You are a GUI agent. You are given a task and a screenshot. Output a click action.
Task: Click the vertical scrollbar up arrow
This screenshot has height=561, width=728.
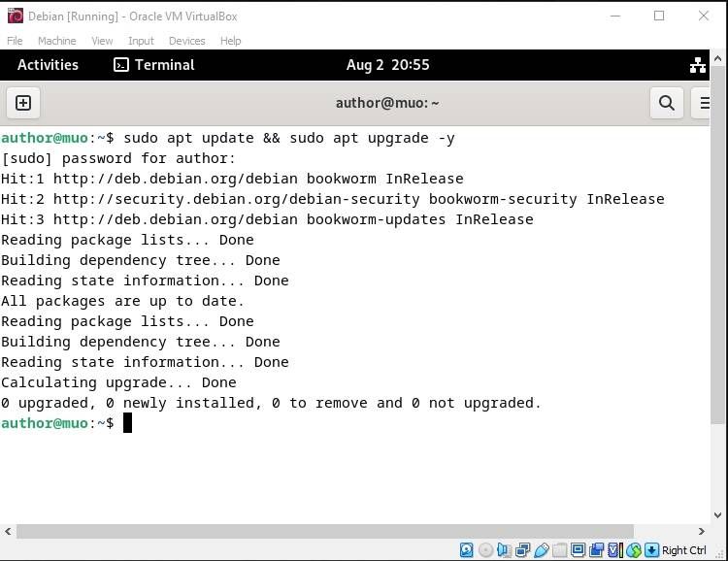pos(717,58)
